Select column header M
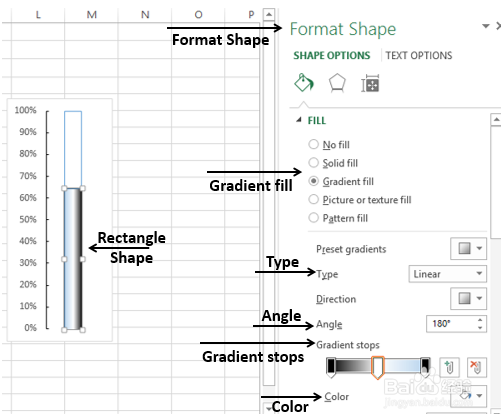This screenshot has height=420, width=501. (91, 14)
